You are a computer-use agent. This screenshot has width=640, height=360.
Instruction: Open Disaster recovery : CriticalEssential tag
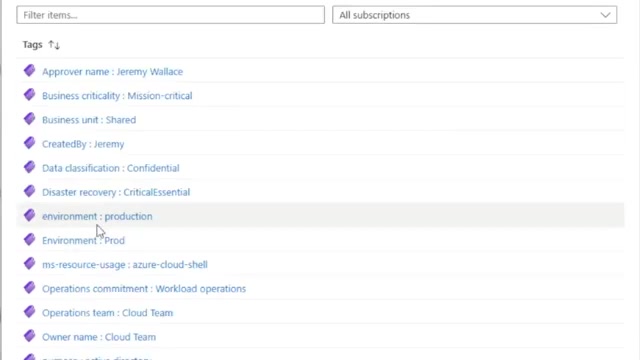coord(116,192)
